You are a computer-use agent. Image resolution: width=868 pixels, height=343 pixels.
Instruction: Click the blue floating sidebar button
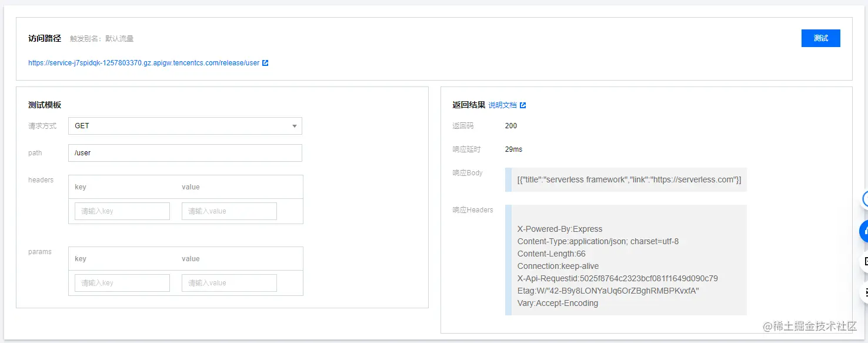coord(864,231)
